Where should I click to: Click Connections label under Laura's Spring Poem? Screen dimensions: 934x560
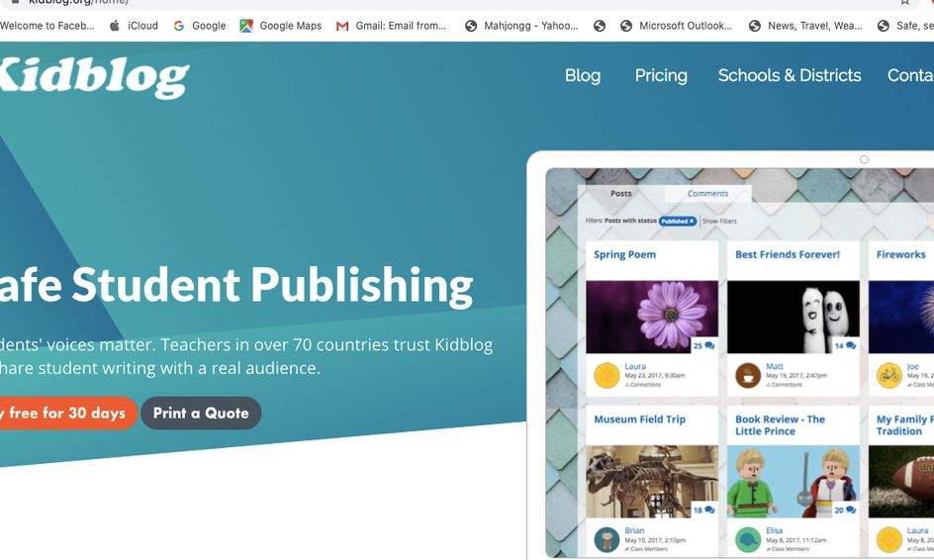(x=643, y=385)
